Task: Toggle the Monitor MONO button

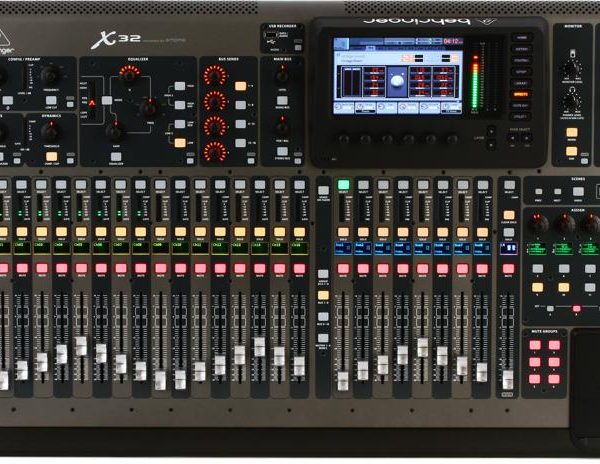Action: (572, 132)
